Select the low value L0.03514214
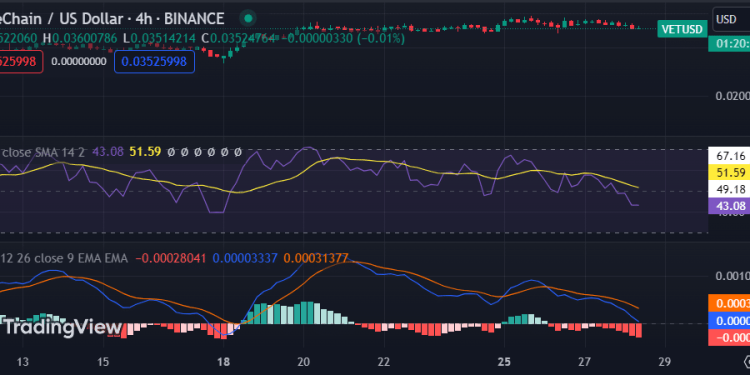The height and width of the screenshot is (375, 750). click(x=159, y=38)
